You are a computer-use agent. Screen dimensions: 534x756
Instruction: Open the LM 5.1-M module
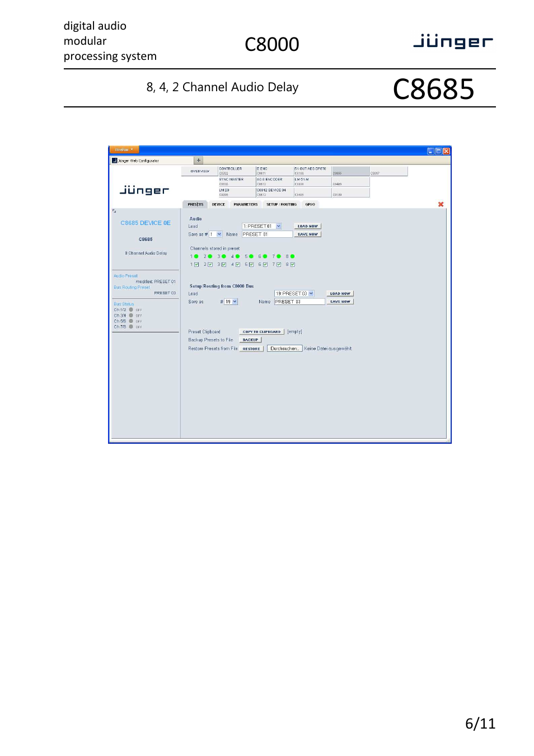click(x=313, y=182)
